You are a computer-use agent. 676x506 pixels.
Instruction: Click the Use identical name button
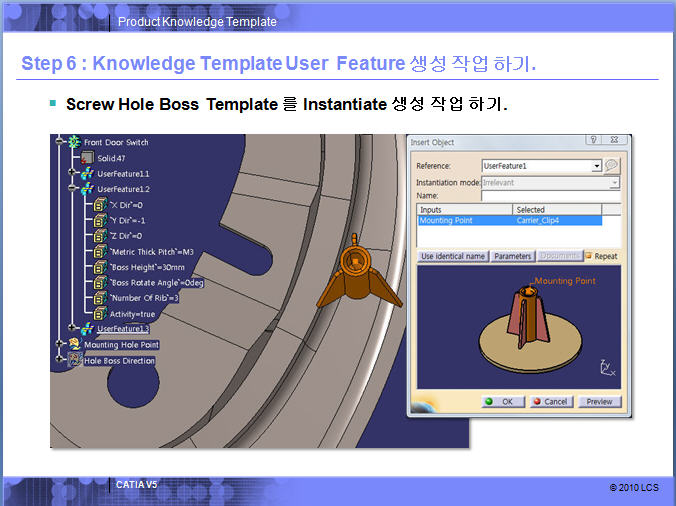click(x=453, y=256)
